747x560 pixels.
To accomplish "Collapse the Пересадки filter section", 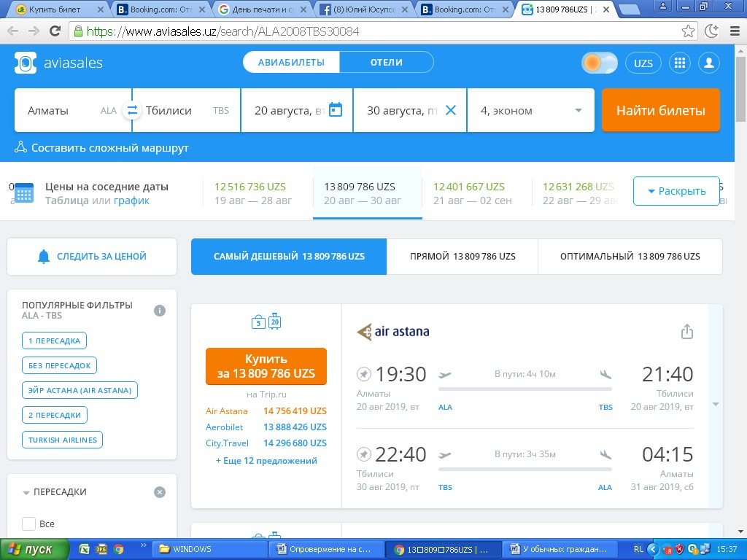I will tap(27, 493).
